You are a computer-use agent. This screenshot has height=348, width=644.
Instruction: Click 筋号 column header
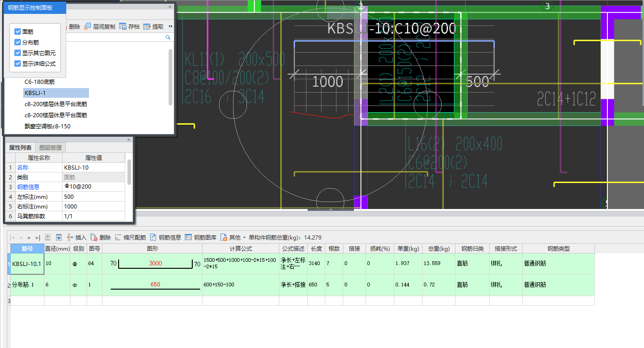pos(27,248)
